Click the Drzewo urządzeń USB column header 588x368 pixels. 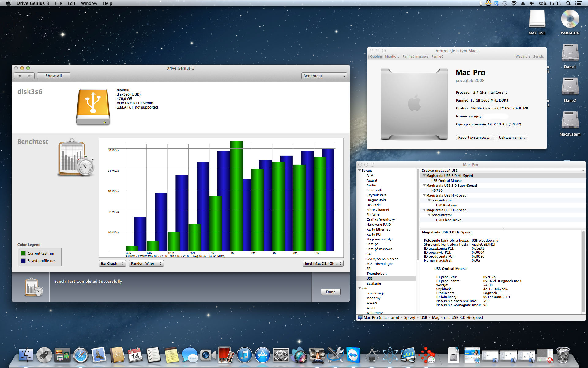(x=502, y=171)
